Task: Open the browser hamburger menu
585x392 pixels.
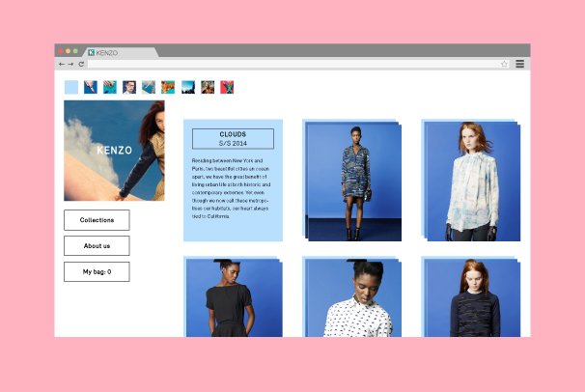Action: (519, 64)
